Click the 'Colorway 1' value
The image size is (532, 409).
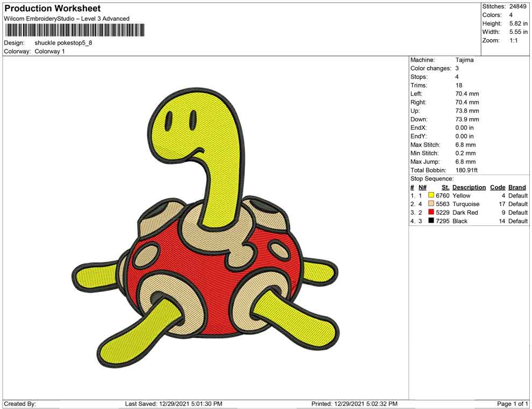coord(49,52)
